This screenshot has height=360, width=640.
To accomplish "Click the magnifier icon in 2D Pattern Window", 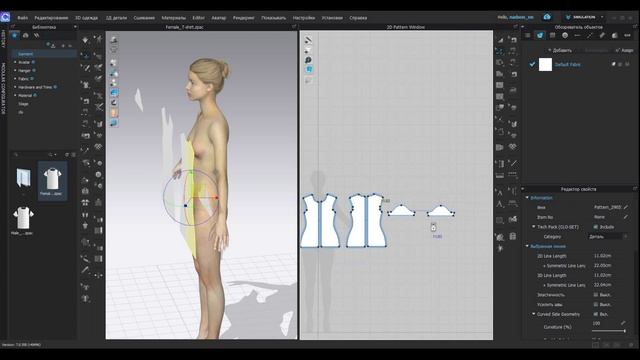I will tap(308, 60).
